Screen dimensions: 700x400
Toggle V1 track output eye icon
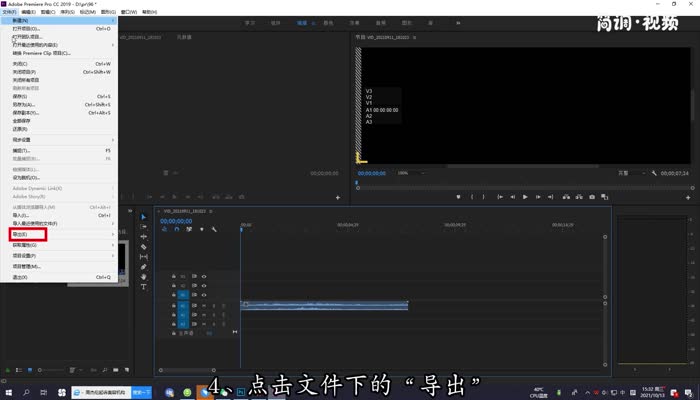click(x=205, y=295)
